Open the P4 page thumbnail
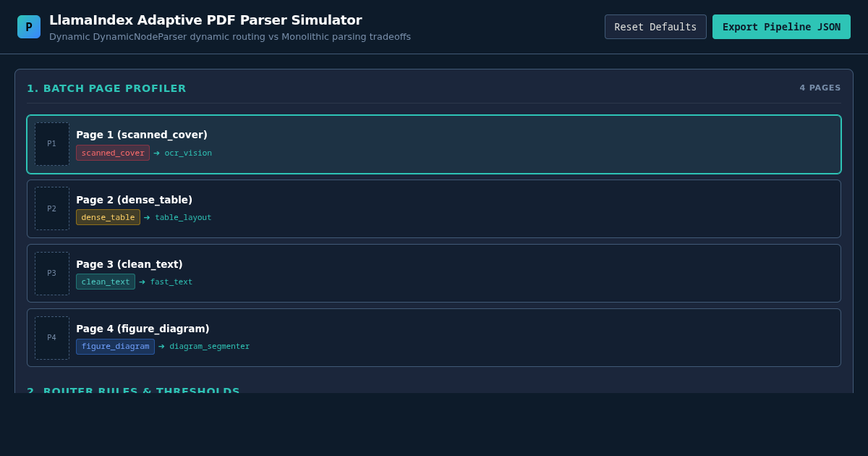The height and width of the screenshot is (456, 868). (x=52, y=337)
